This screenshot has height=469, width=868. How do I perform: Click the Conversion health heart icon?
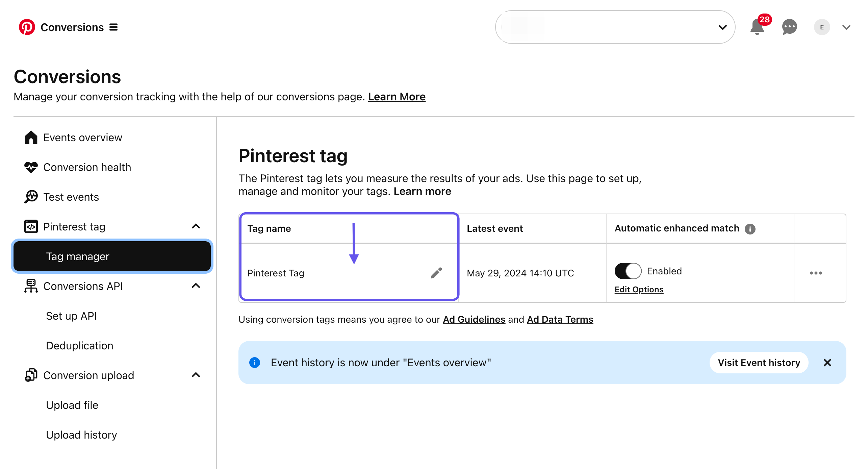click(31, 167)
